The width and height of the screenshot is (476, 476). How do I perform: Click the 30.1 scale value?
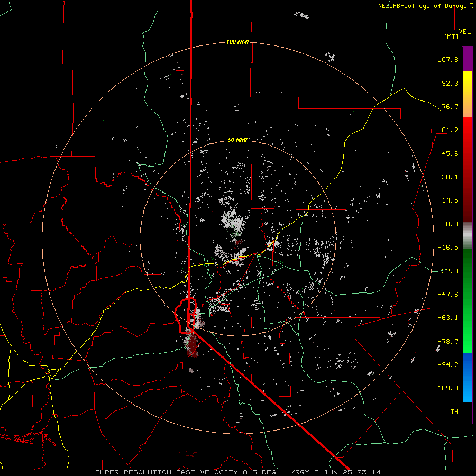point(450,177)
